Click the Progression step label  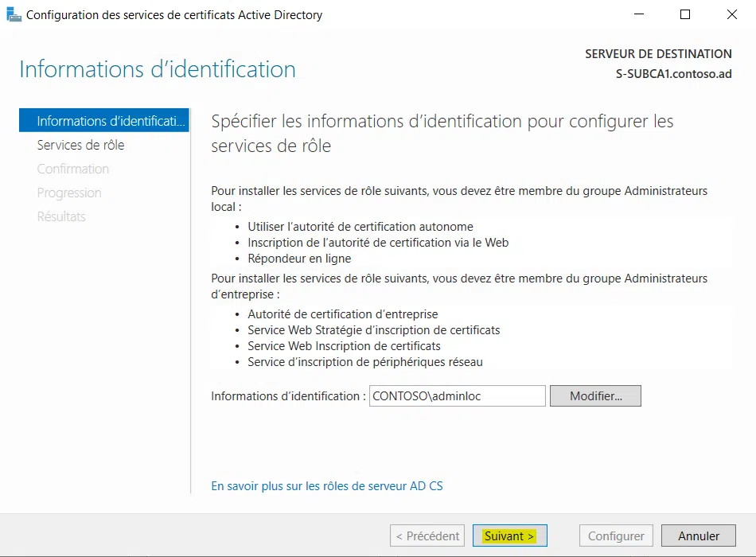click(x=69, y=193)
